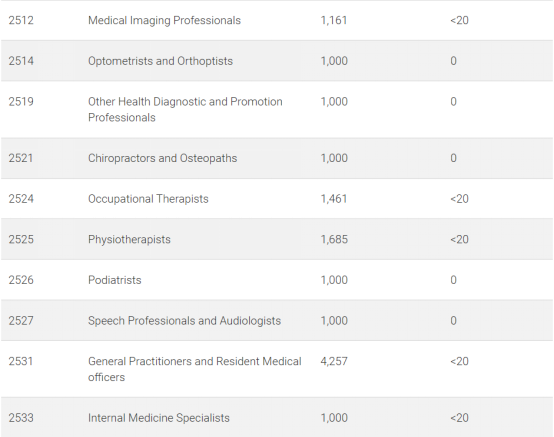The width and height of the screenshot is (554, 437).
Task: Click the 2527 code cell
Action: click(21, 320)
